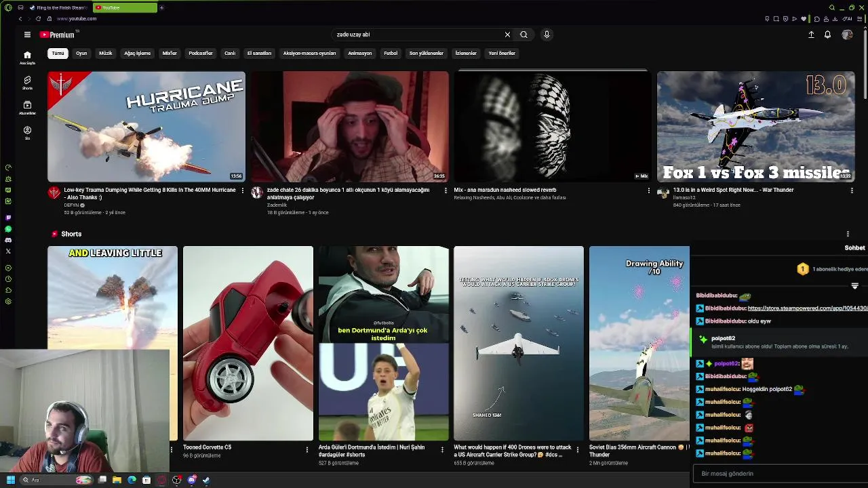Start voice search with microphone icon

click(x=547, y=35)
